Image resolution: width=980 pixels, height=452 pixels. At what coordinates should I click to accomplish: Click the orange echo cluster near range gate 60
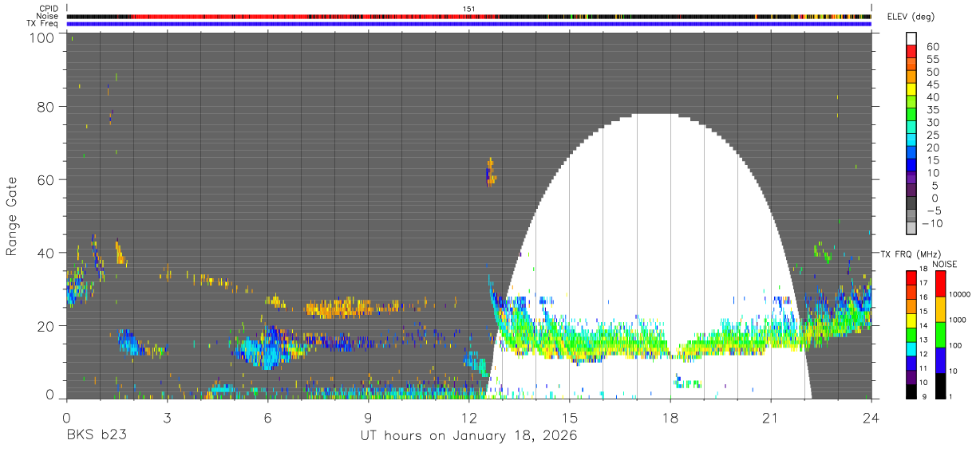coord(491,173)
